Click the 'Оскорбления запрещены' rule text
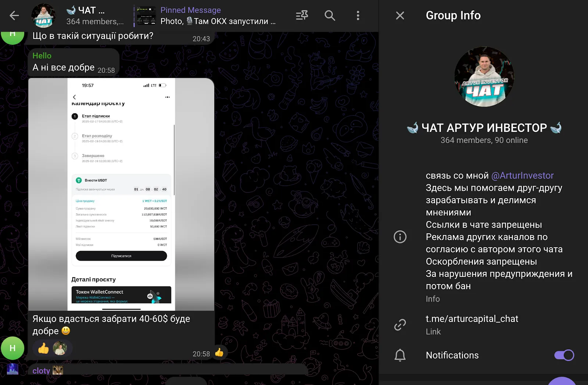This screenshot has height=385, width=588. [481, 261]
